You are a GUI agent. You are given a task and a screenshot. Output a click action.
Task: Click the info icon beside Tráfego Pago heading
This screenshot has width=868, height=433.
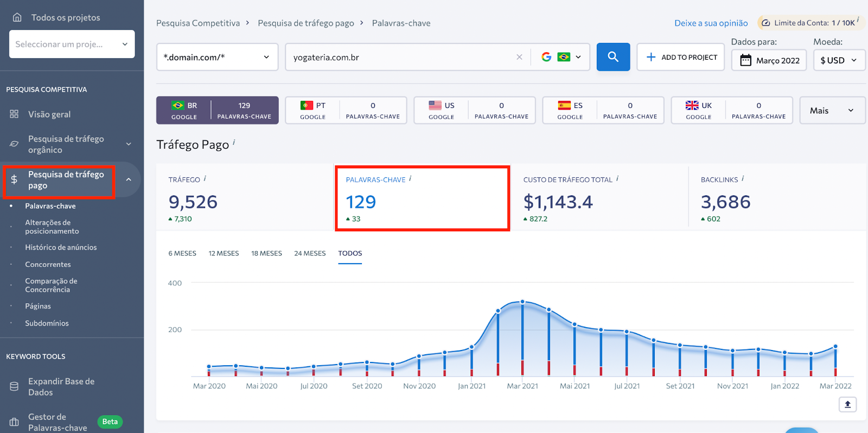pyautogui.click(x=234, y=142)
